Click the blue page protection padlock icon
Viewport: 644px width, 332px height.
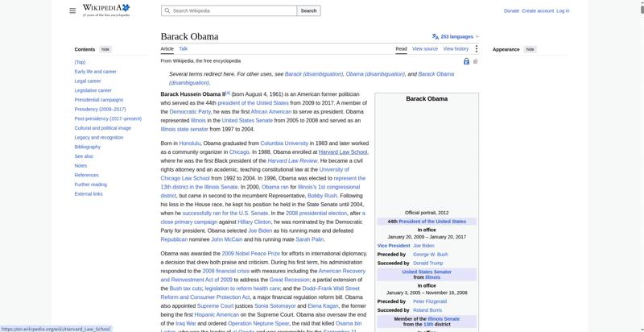(466, 61)
